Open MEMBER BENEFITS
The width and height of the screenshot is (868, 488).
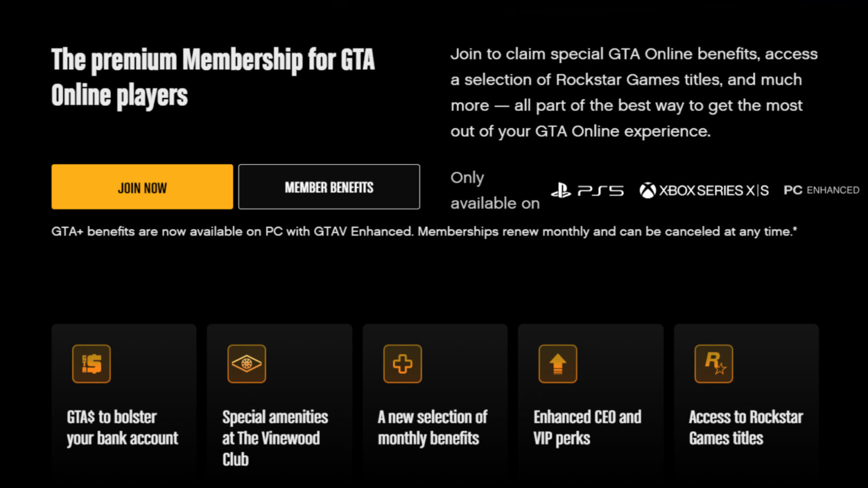point(329,187)
